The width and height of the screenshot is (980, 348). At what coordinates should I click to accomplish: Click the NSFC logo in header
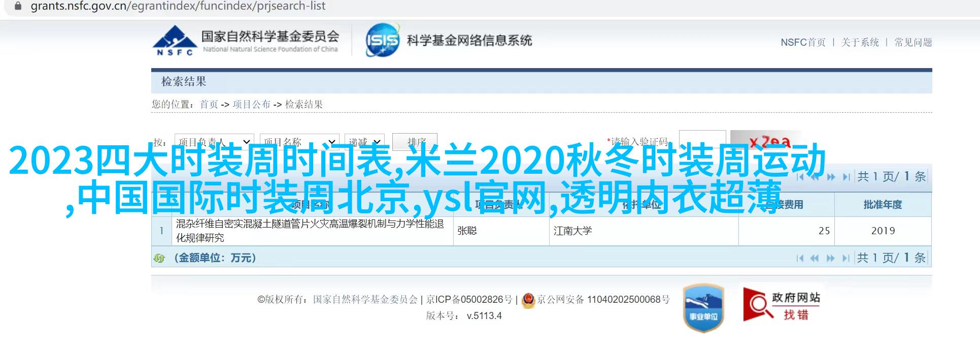tap(174, 40)
